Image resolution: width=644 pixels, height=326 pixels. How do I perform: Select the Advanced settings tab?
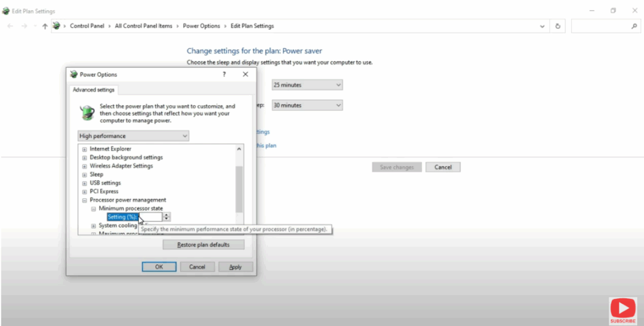coord(94,89)
